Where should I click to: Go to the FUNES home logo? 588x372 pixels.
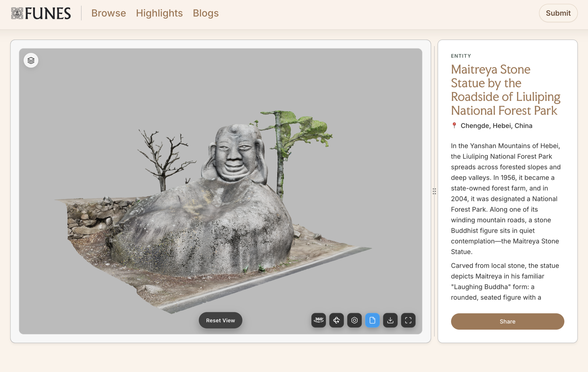click(41, 13)
